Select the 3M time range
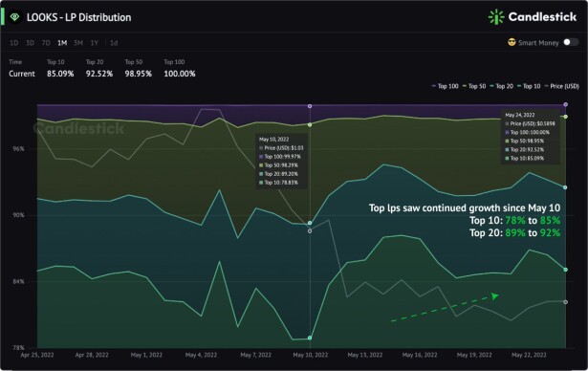Viewport: 588px width, 371px height. tap(78, 43)
